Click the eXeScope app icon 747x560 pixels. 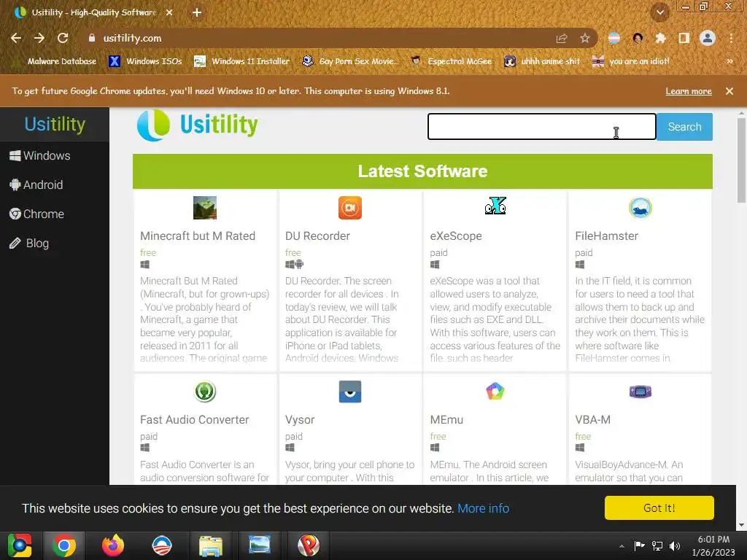point(495,206)
